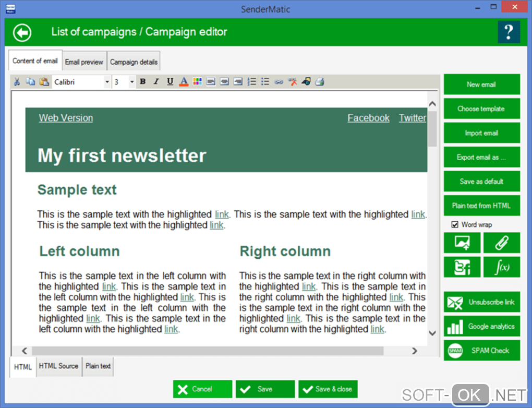Click the print icon
532x408 pixels.
320,81
